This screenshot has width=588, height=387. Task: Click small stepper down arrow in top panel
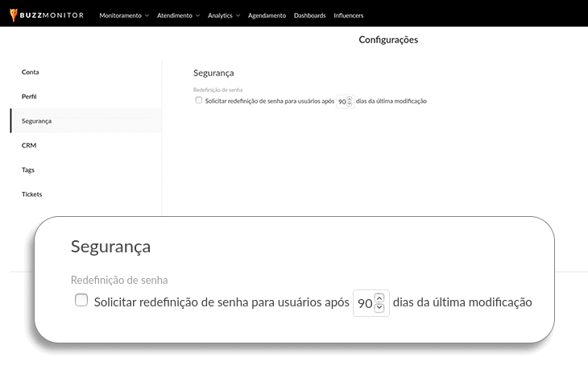(350, 104)
